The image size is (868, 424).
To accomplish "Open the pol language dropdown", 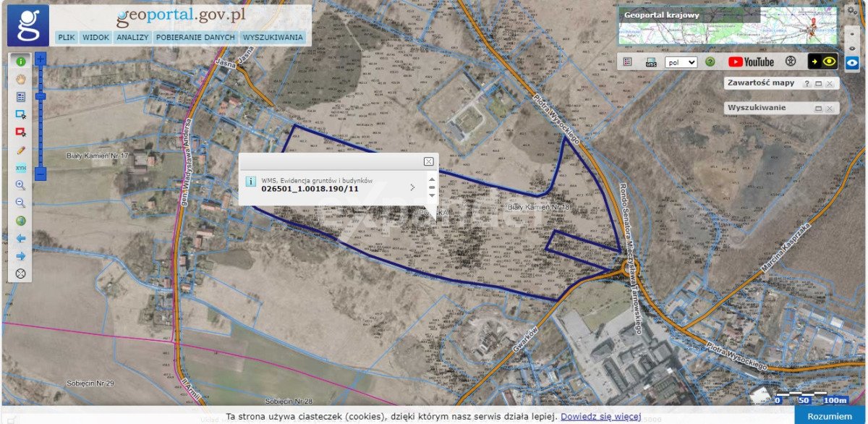I will [x=681, y=62].
